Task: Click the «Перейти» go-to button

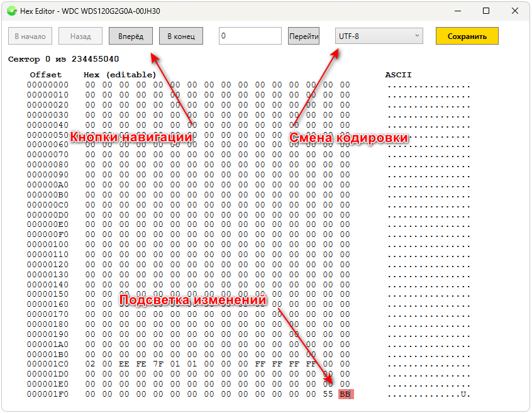Action: pyautogui.click(x=304, y=36)
